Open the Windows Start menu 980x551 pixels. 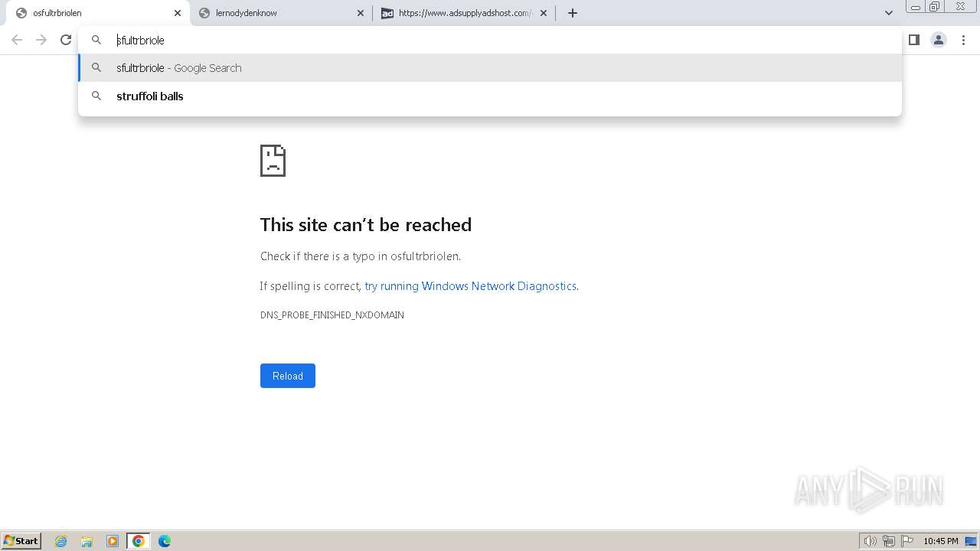(21, 541)
